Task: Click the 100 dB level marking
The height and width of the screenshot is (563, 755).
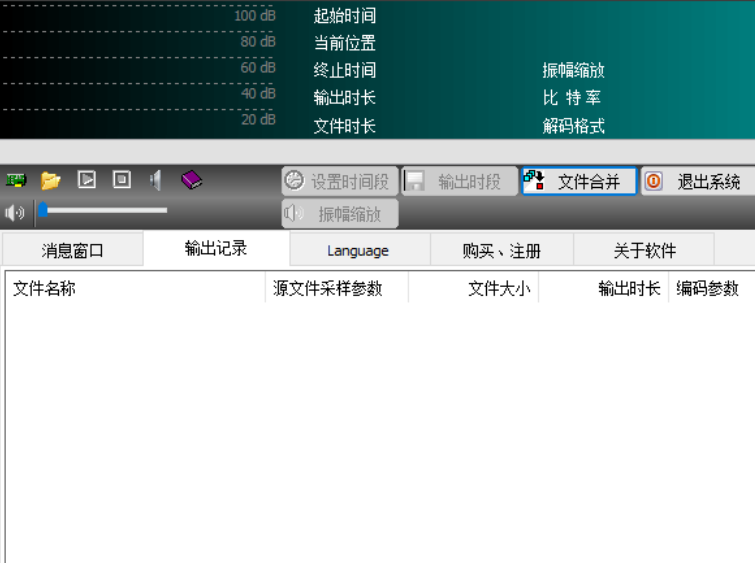Action: (255, 16)
